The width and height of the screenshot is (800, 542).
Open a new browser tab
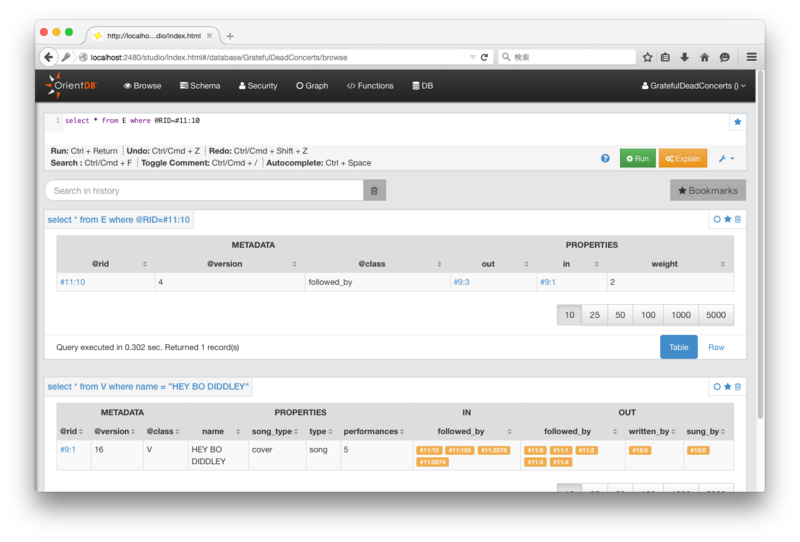(230, 36)
